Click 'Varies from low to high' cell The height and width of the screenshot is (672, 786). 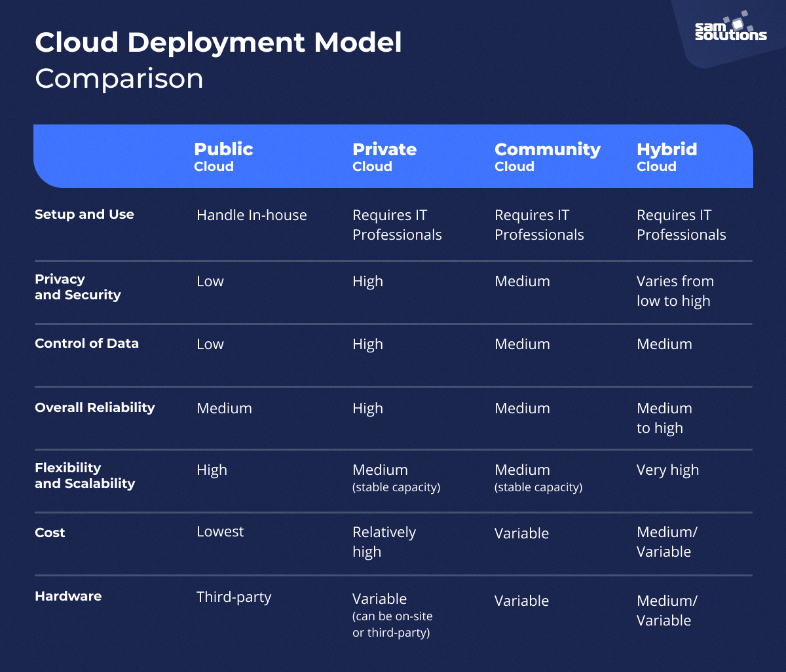(x=675, y=290)
